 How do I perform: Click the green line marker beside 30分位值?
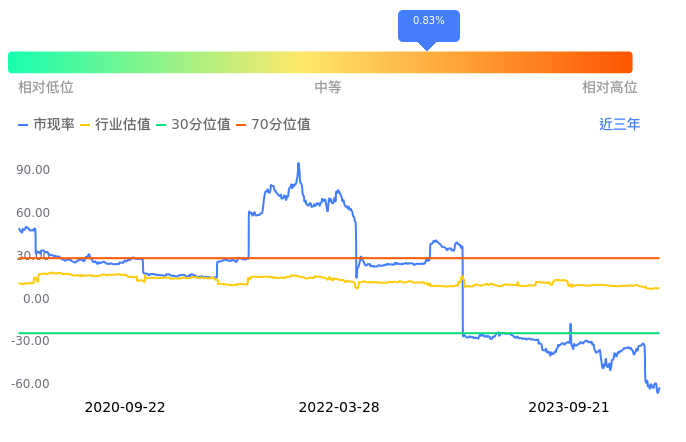click(x=162, y=125)
